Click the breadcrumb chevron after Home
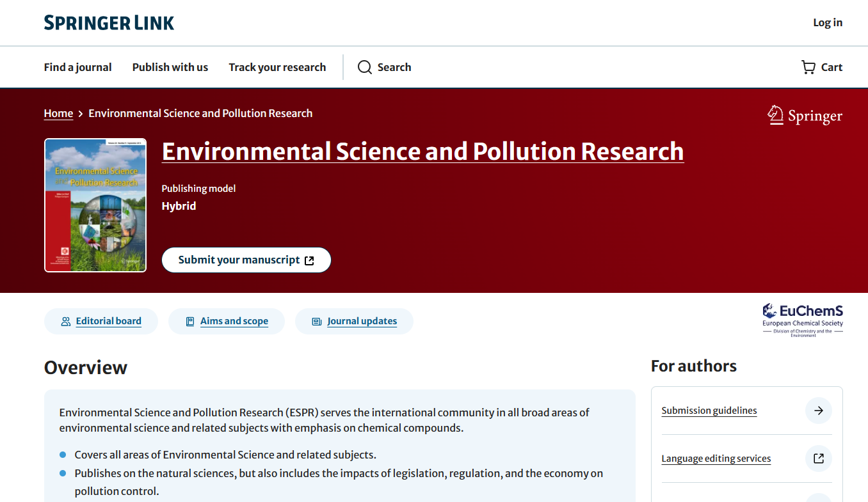The image size is (868, 502). pyautogui.click(x=81, y=114)
